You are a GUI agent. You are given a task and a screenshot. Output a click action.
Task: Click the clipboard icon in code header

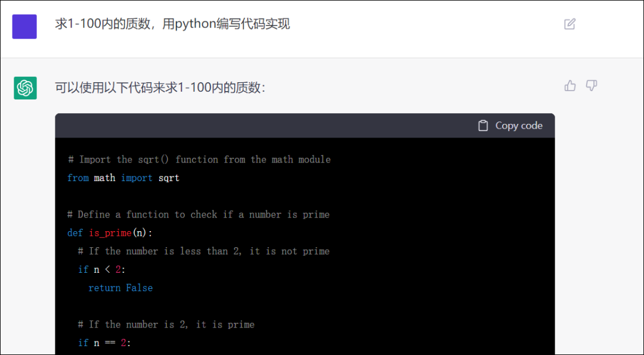click(483, 126)
